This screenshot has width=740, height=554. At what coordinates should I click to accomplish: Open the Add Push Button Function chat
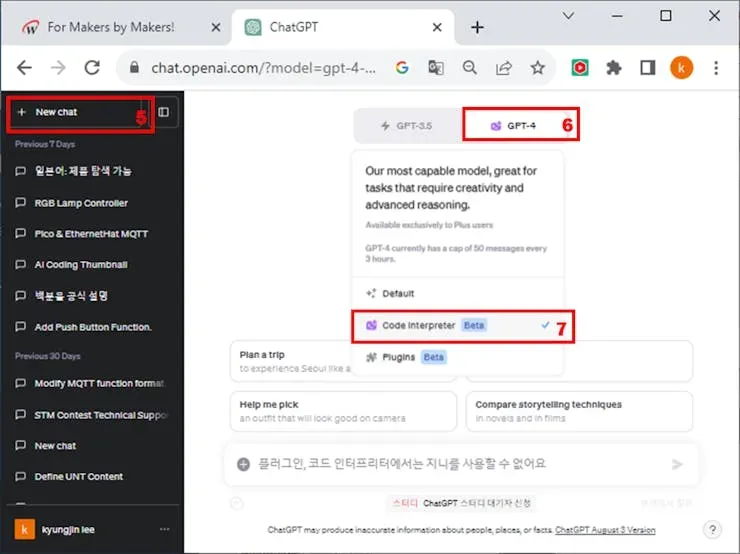92,327
